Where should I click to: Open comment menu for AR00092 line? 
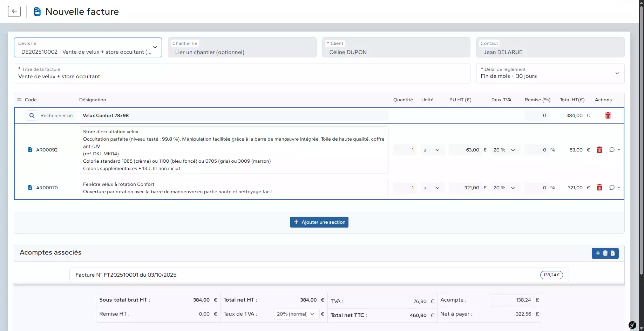(x=614, y=150)
